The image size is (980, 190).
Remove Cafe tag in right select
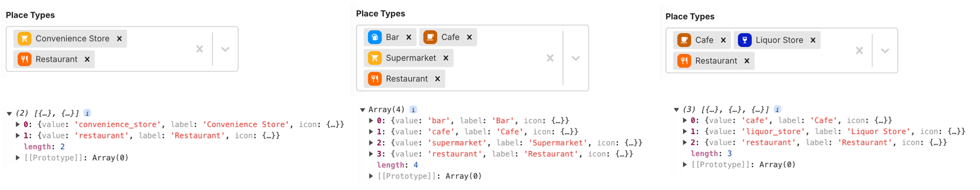[x=723, y=40]
